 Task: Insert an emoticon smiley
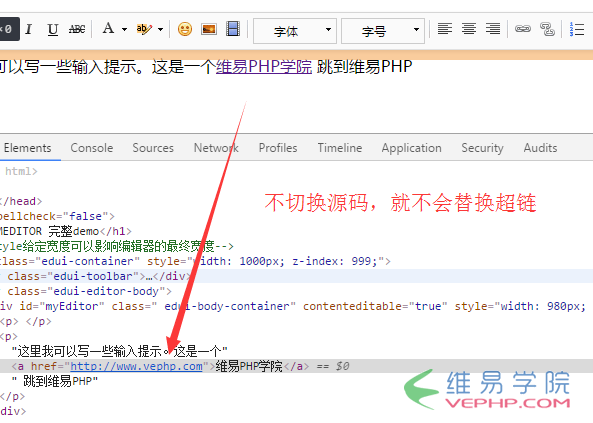(x=185, y=29)
